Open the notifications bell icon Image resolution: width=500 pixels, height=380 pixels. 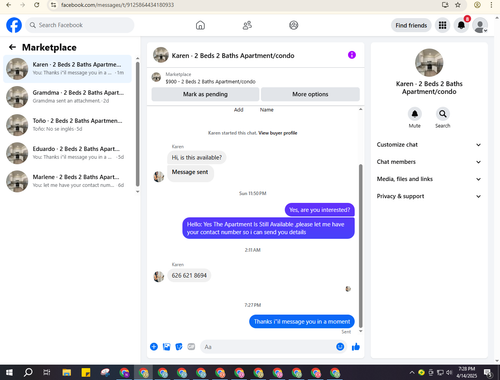(x=461, y=25)
